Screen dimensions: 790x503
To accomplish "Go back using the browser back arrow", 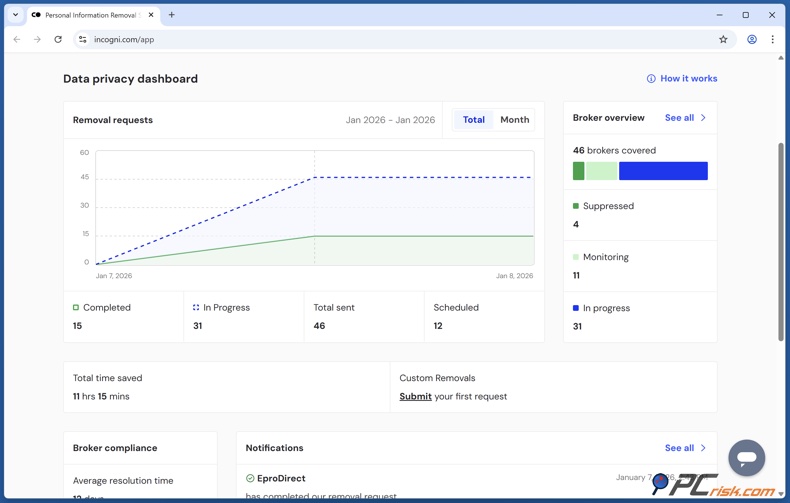I will (x=17, y=40).
